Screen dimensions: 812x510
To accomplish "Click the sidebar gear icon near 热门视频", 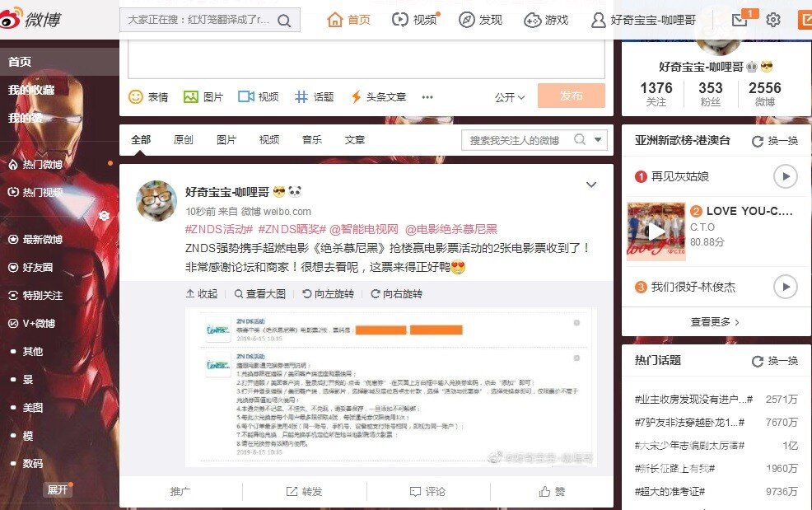I will coord(104,216).
